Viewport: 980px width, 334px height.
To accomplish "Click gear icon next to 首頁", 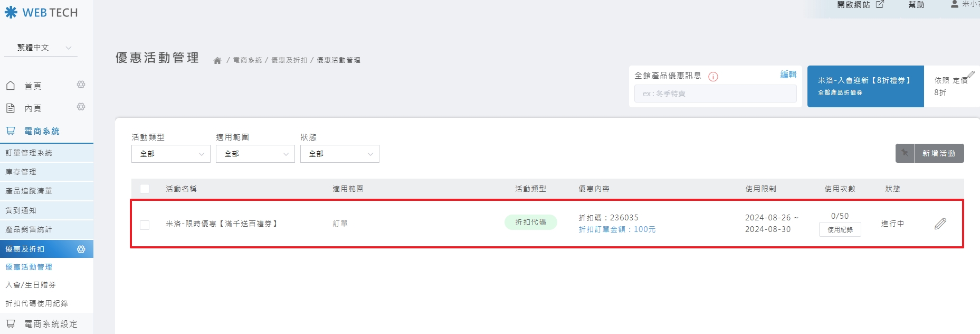I will (81, 85).
